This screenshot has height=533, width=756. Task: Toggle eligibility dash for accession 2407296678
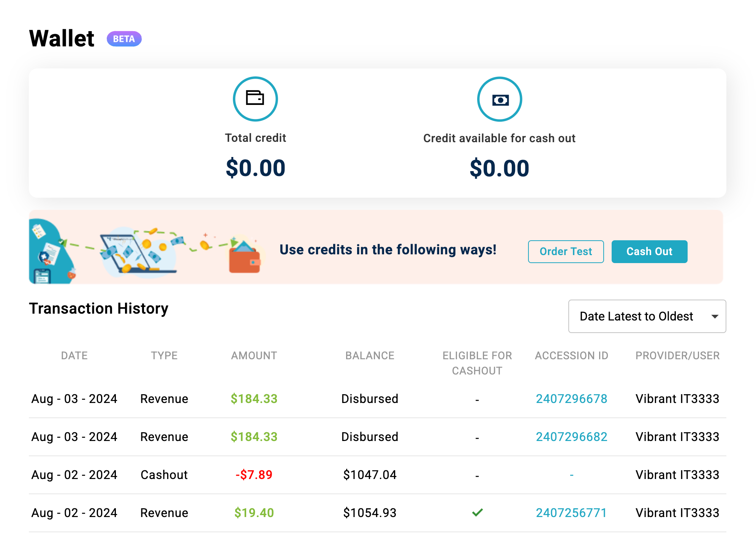[x=478, y=399]
